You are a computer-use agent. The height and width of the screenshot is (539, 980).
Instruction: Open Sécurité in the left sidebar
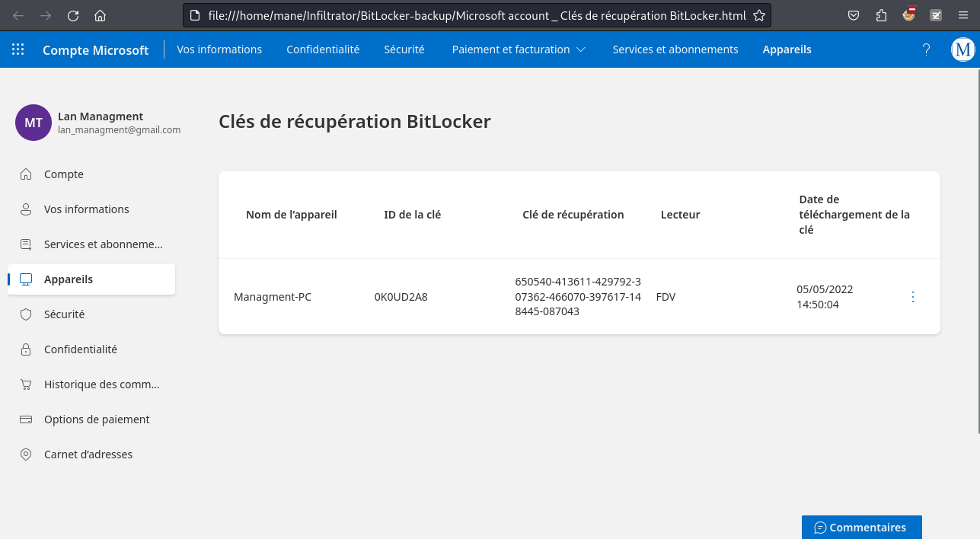tap(91, 314)
